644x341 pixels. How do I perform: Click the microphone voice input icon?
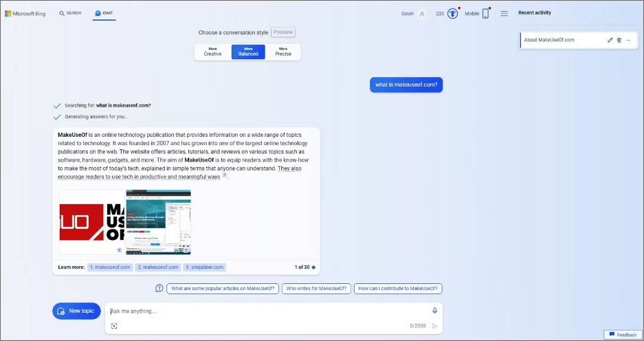coord(434,311)
